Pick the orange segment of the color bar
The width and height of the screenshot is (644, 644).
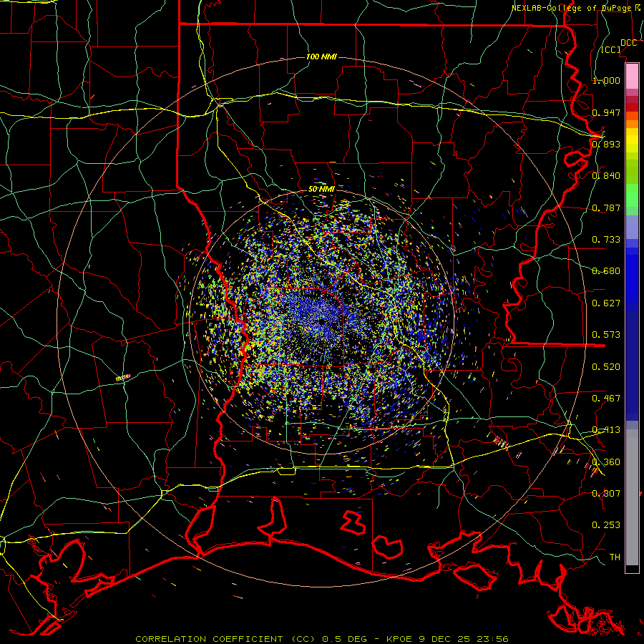point(632,120)
